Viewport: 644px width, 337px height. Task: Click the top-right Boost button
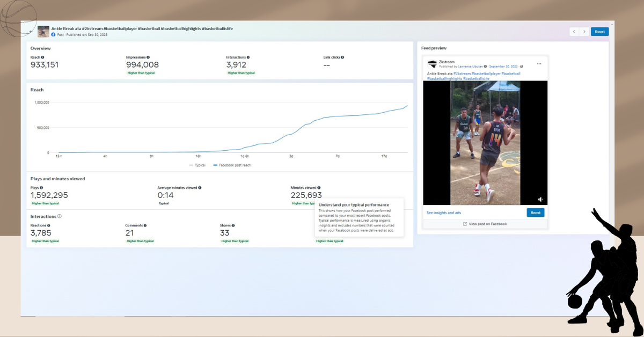point(599,32)
